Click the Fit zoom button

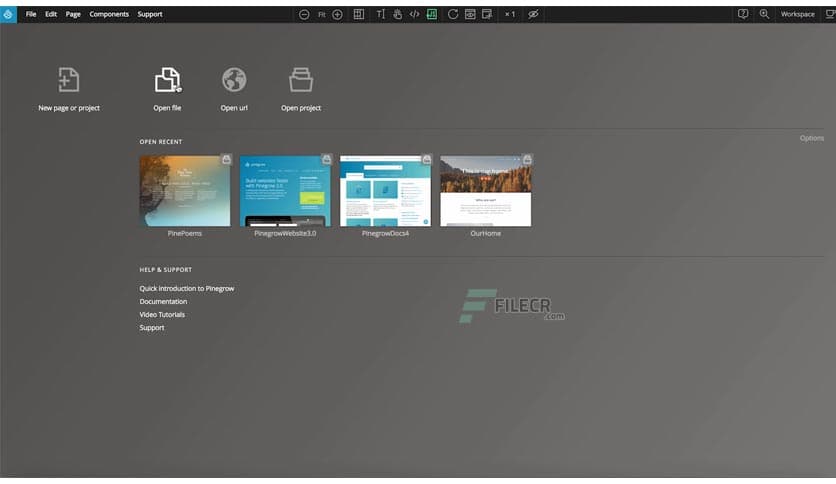coord(321,14)
